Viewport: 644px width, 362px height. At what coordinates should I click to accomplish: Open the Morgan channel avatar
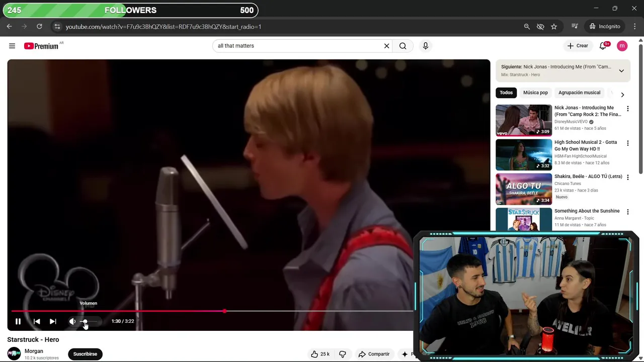14,354
